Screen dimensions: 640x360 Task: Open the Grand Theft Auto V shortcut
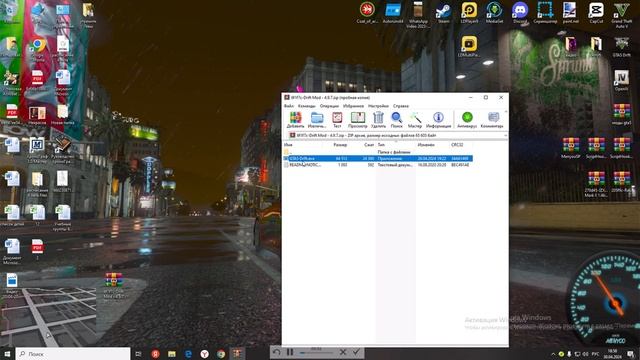tap(622, 15)
